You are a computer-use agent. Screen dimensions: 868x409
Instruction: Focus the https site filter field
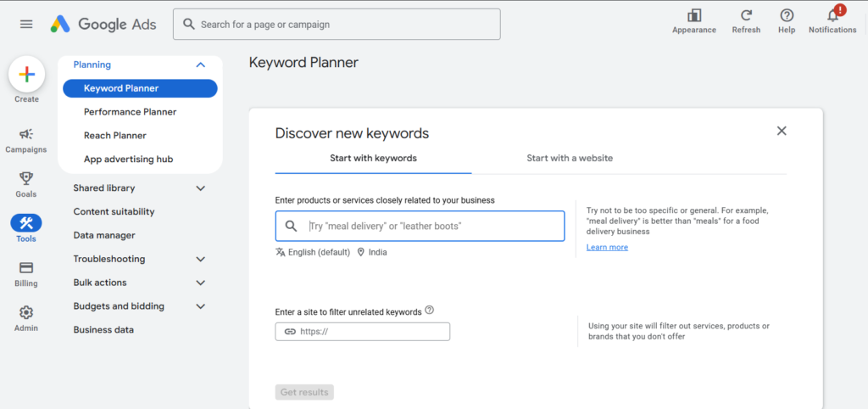pyautogui.click(x=363, y=332)
